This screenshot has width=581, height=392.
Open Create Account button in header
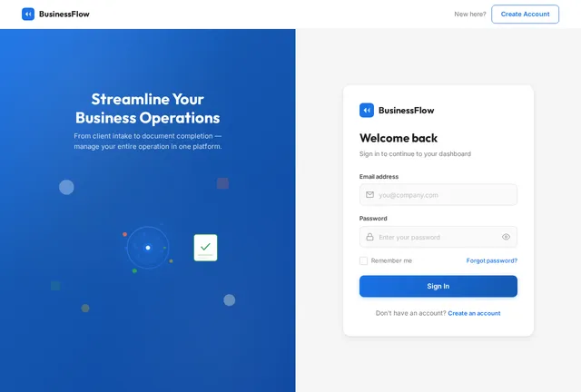coord(525,15)
